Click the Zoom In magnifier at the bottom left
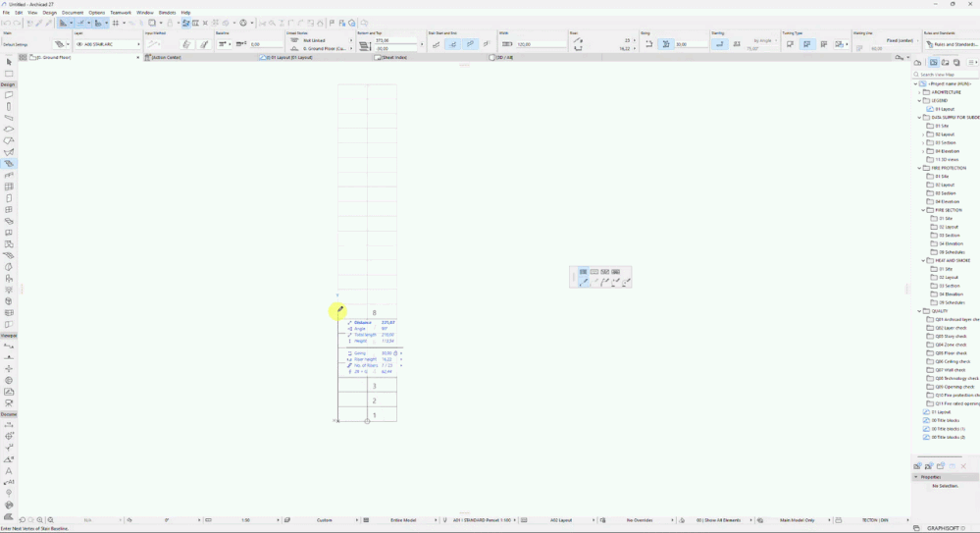The image size is (980, 533). [40, 520]
